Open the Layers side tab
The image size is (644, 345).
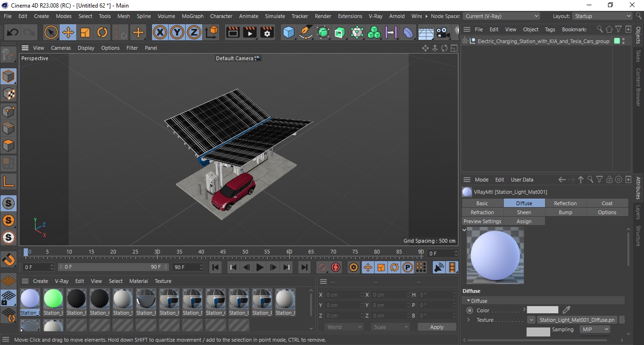[638, 212]
